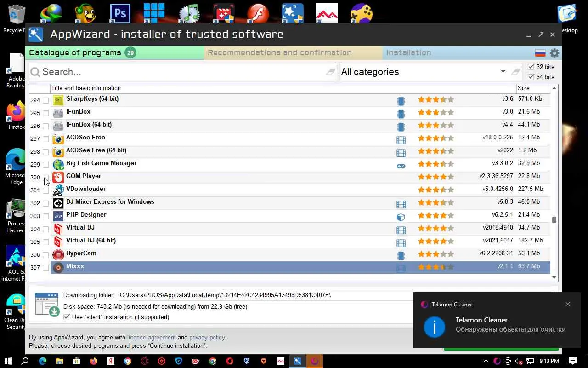Click the Mixxx program icon
Viewport: 588px width, 368px height.
[x=58, y=267]
